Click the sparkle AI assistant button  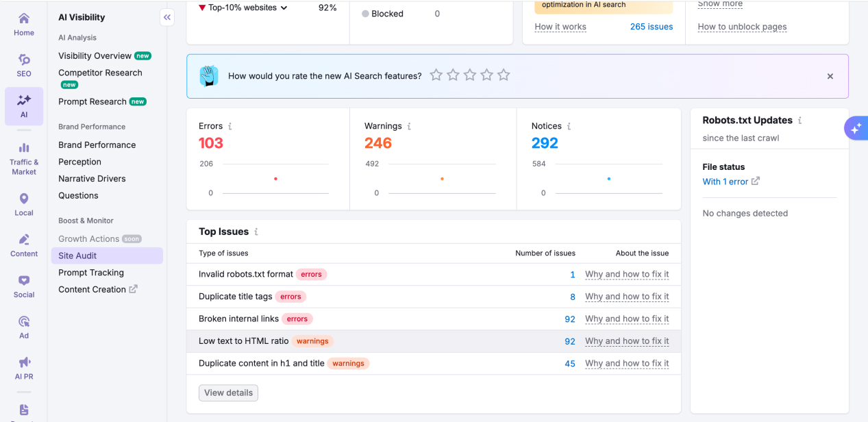click(856, 128)
